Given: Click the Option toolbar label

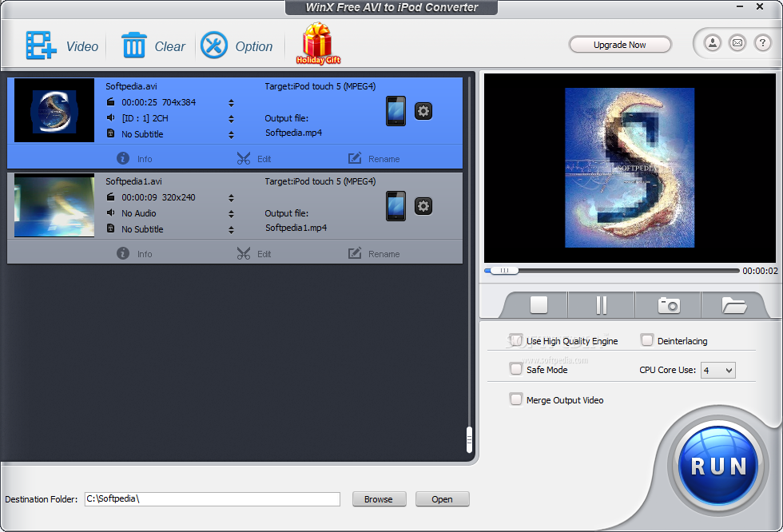Looking at the screenshot, I should 254,46.
